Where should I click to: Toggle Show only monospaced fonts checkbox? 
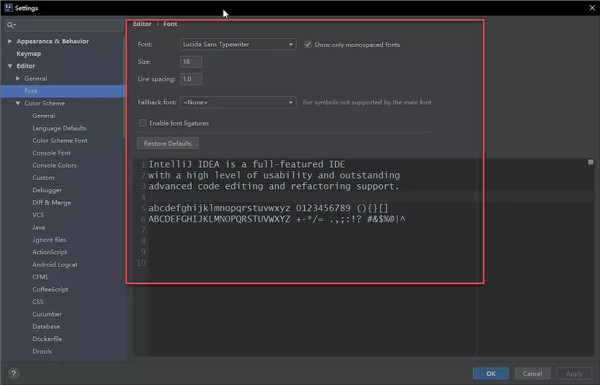[307, 44]
